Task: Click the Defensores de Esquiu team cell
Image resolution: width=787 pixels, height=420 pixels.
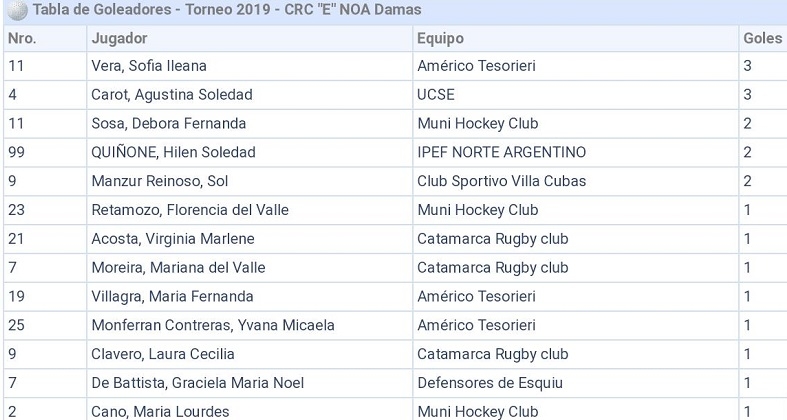Action: [490, 383]
